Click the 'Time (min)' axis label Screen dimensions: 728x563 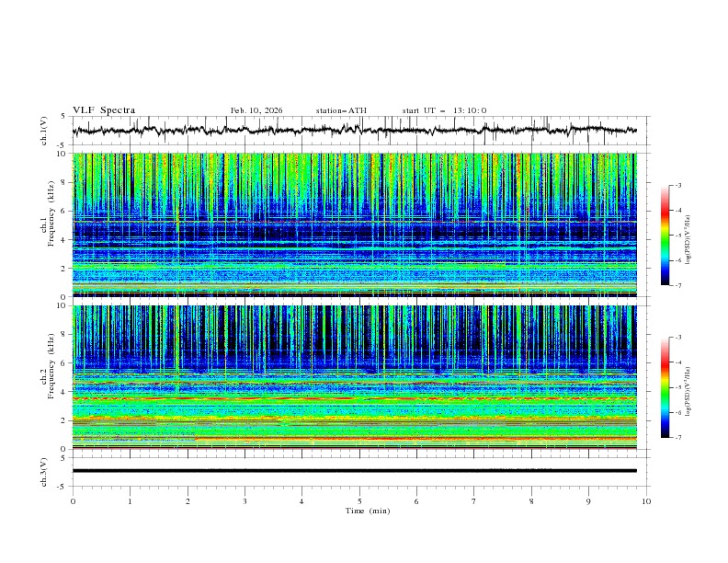[x=368, y=511]
